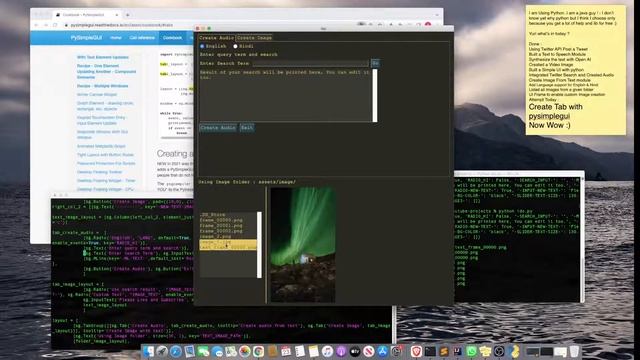Open Brave browser in the Dock
The height and width of the screenshot is (360, 640).
pyautogui.click(x=416, y=351)
